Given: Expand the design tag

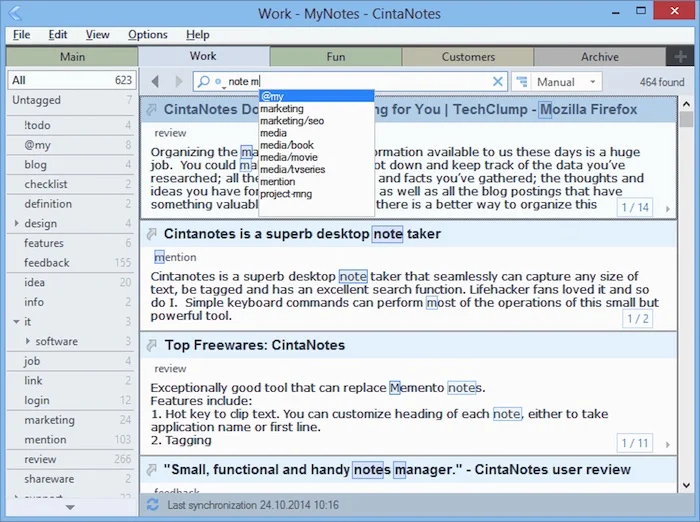Looking at the screenshot, I should click(17, 223).
